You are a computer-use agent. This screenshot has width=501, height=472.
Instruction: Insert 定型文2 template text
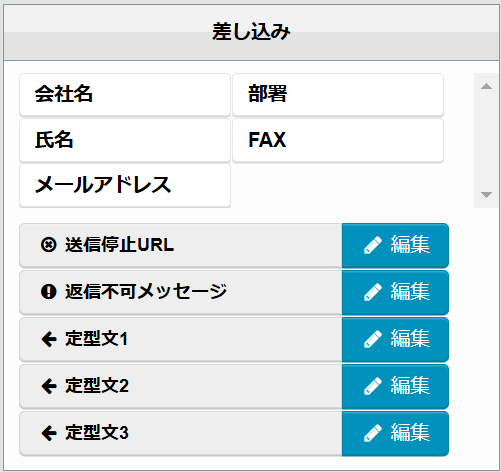tap(181, 387)
